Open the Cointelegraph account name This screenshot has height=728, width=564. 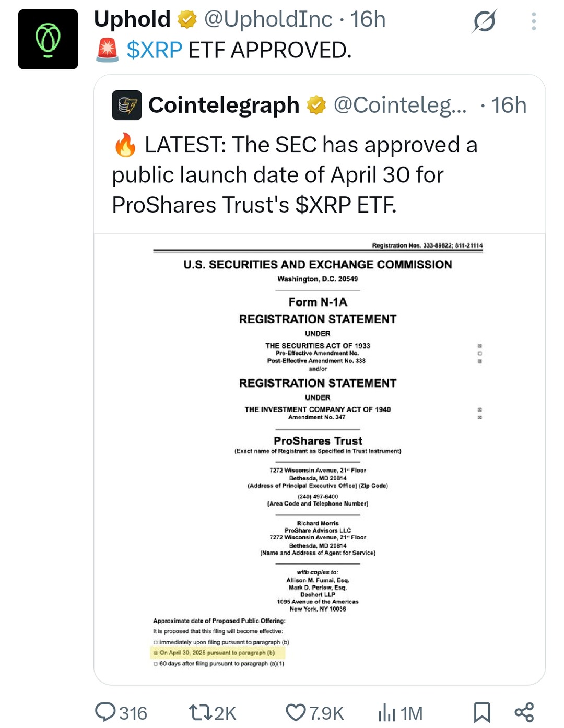tap(224, 105)
